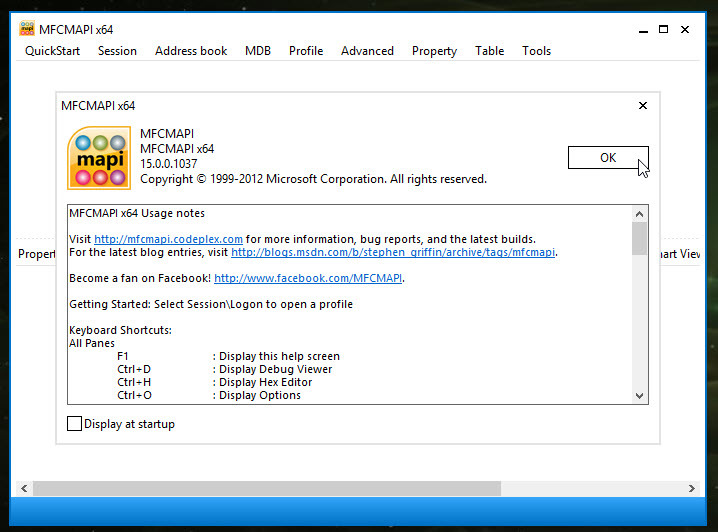Open the QuickStart menu
This screenshot has height=532, width=718.
(x=52, y=51)
